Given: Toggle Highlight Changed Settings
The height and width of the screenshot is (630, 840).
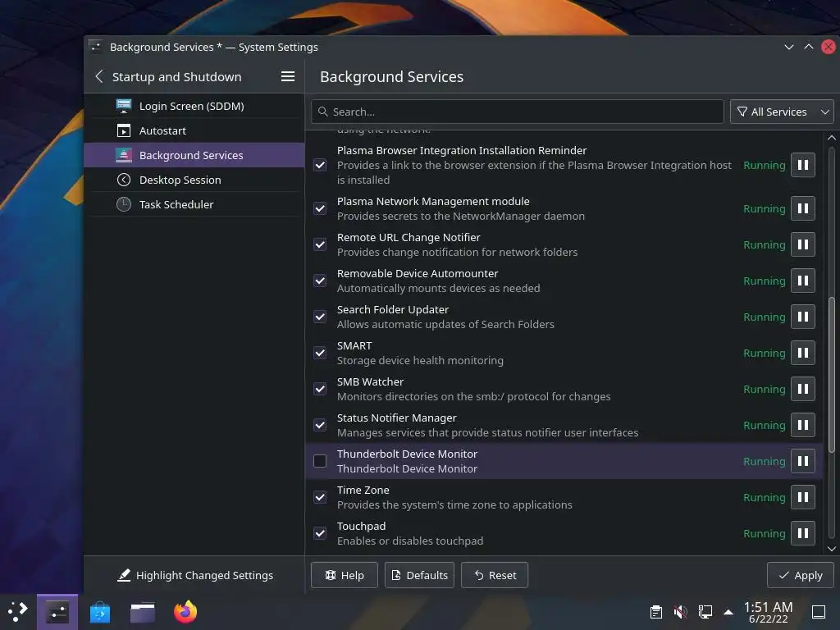Looking at the screenshot, I should pos(195,575).
